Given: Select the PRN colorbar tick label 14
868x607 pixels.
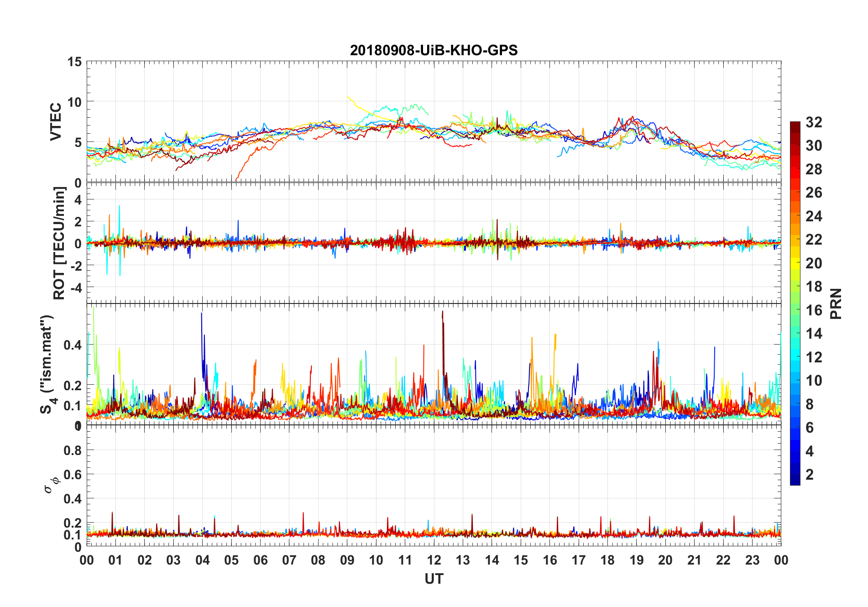Looking at the screenshot, I should point(814,334).
